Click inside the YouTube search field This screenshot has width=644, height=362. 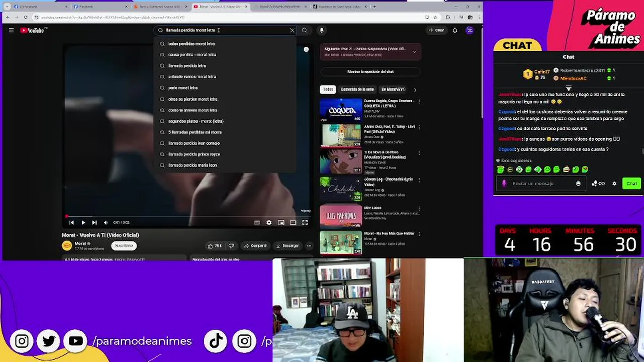point(225,30)
